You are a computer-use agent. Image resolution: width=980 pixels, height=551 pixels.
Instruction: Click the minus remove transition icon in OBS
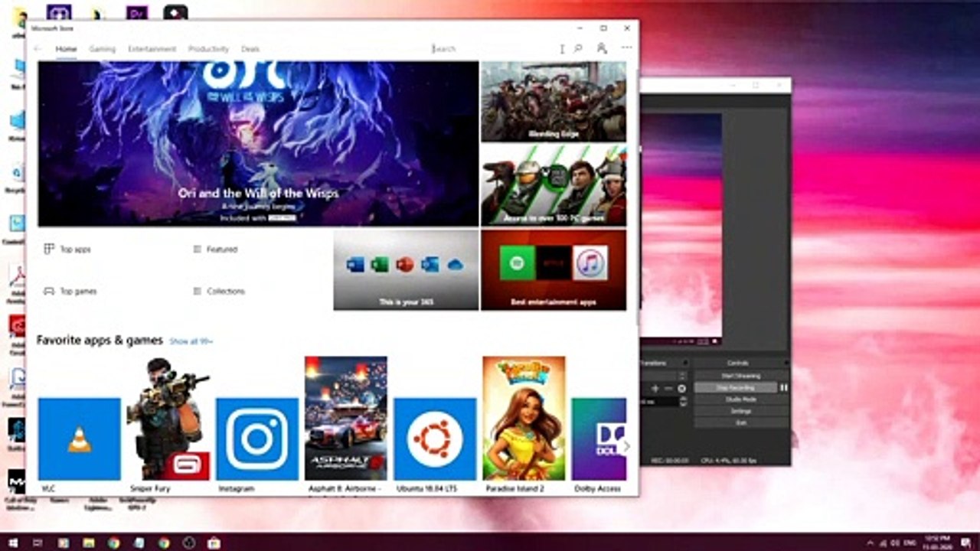668,389
